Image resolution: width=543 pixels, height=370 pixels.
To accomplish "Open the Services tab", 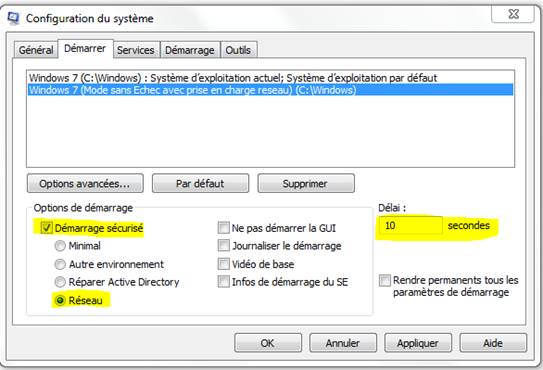I will point(136,50).
